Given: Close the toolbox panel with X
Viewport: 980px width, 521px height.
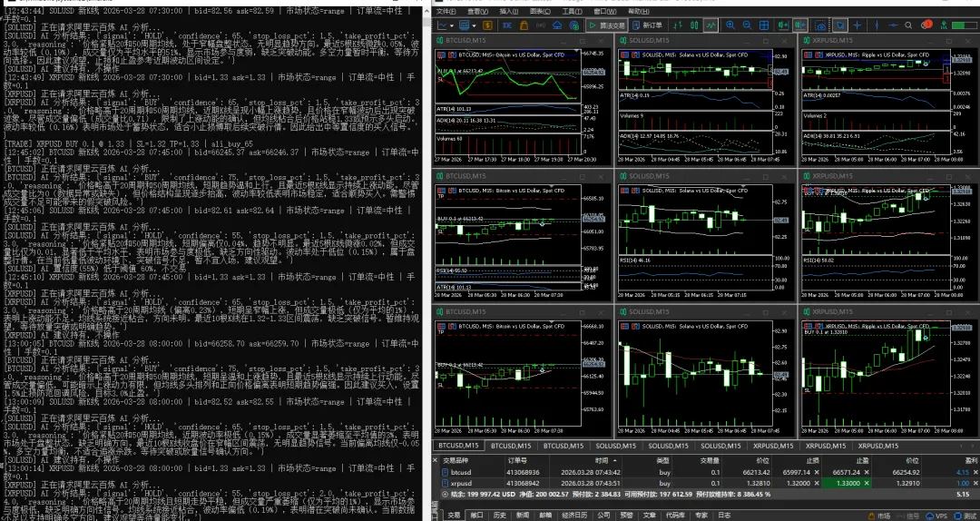Looking at the screenshot, I should [436, 460].
